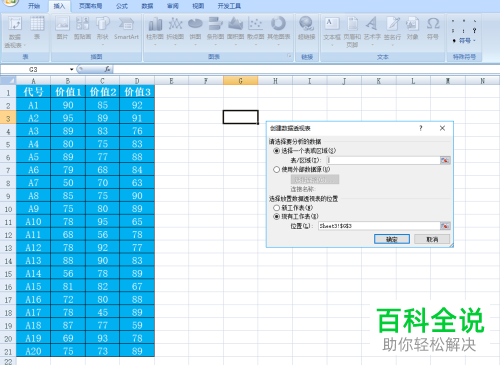Screen dimensions: 500x365
Task: Switch to the 公式 (Formulas) tab
Action: (x=122, y=6)
